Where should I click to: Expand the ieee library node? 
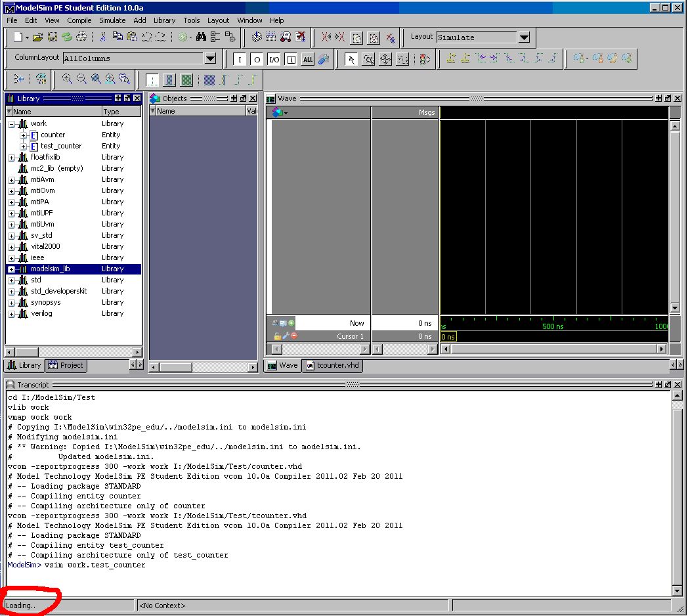[12, 258]
